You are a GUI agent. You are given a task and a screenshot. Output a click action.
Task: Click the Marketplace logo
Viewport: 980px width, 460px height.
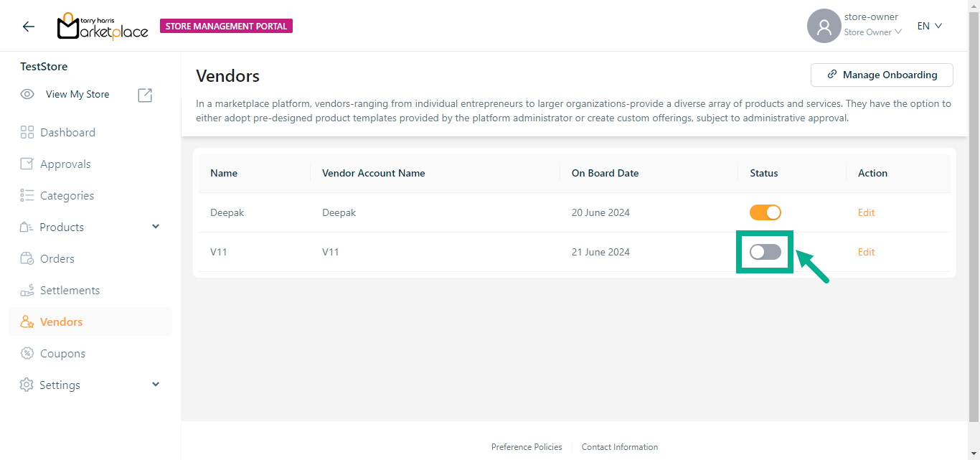pos(103,27)
